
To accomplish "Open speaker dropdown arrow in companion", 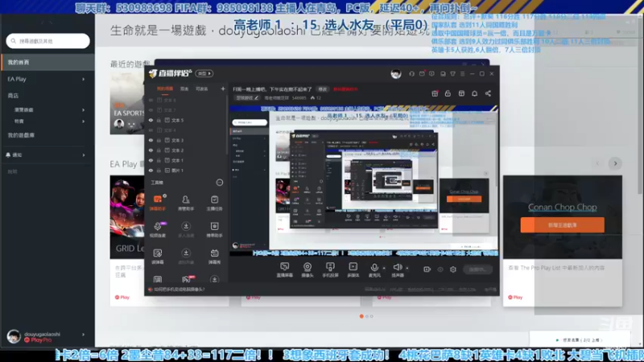I will pyautogui.click(x=407, y=268).
